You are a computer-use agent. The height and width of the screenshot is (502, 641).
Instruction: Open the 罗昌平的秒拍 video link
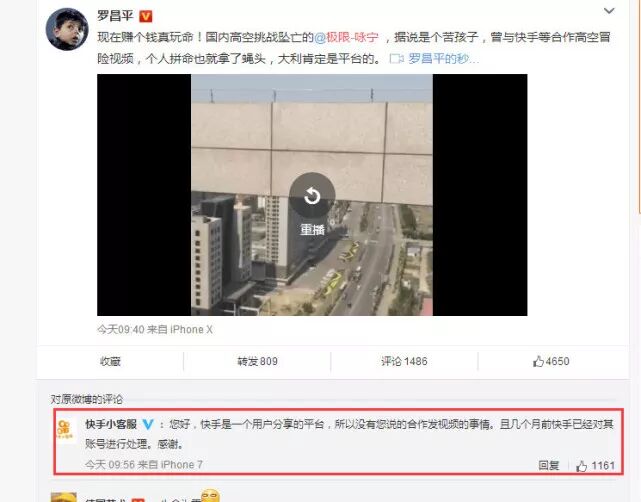tap(444, 59)
